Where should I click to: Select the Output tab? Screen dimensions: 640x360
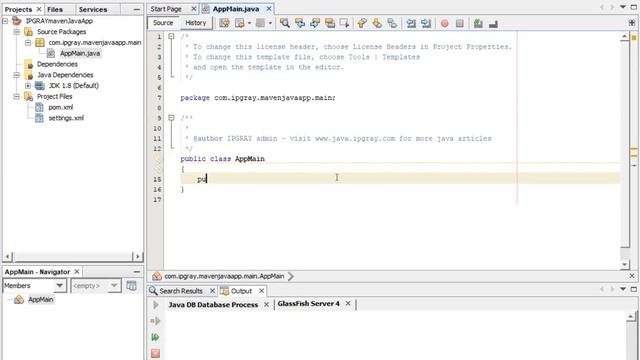[x=242, y=291]
